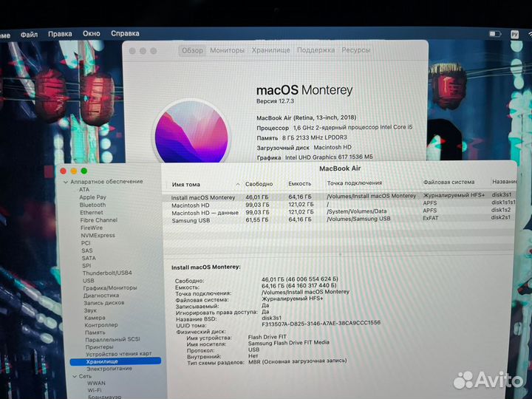The height and width of the screenshot is (399, 532).
Task: Click the Samsung Flash Drive FIT Media value
Action: pos(289,343)
